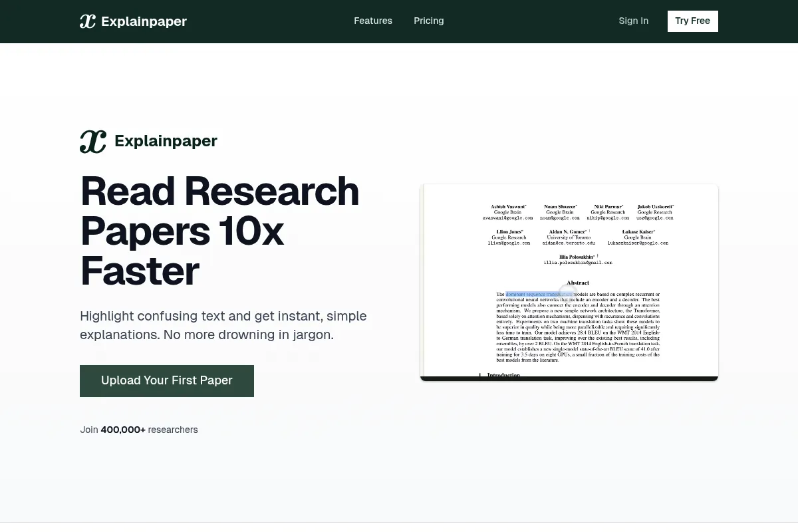The width and height of the screenshot is (798, 532).
Task: Click the Introduction heading under the abstract
Action: click(x=499, y=375)
